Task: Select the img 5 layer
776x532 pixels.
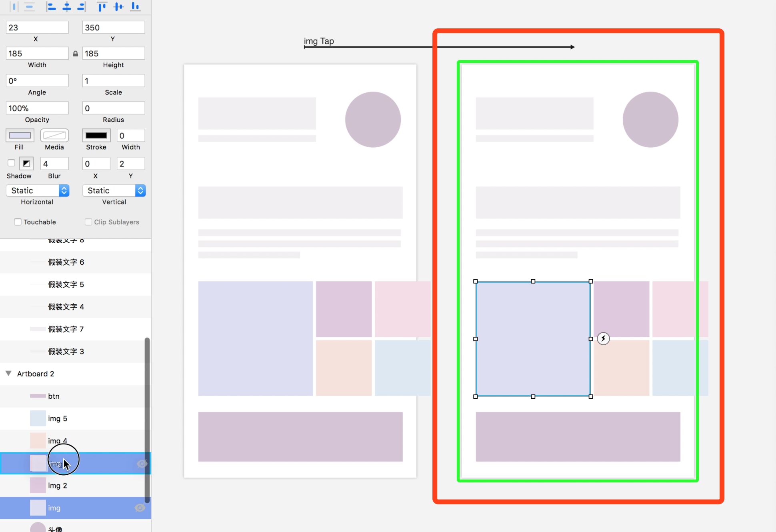Action: pos(58,418)
